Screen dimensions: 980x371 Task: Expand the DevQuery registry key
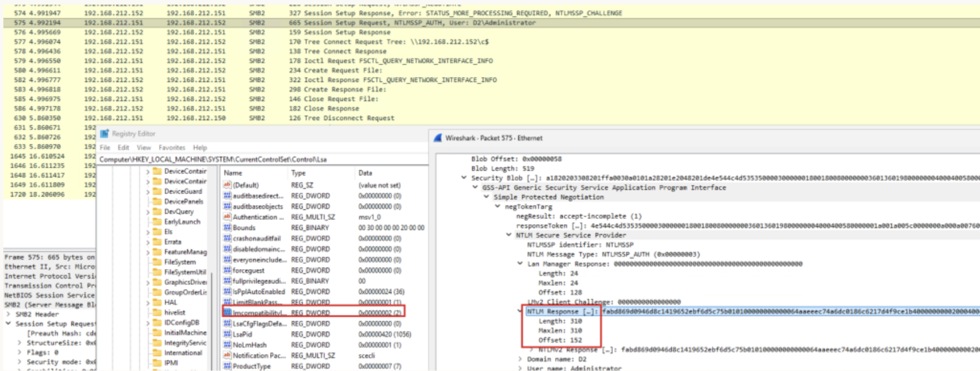tap(148, 212)
